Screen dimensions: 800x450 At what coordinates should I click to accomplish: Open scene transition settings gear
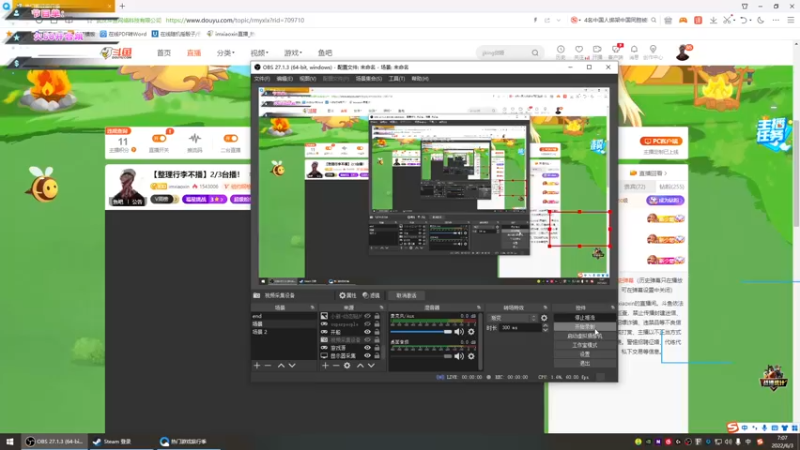(x=544, y=318)
